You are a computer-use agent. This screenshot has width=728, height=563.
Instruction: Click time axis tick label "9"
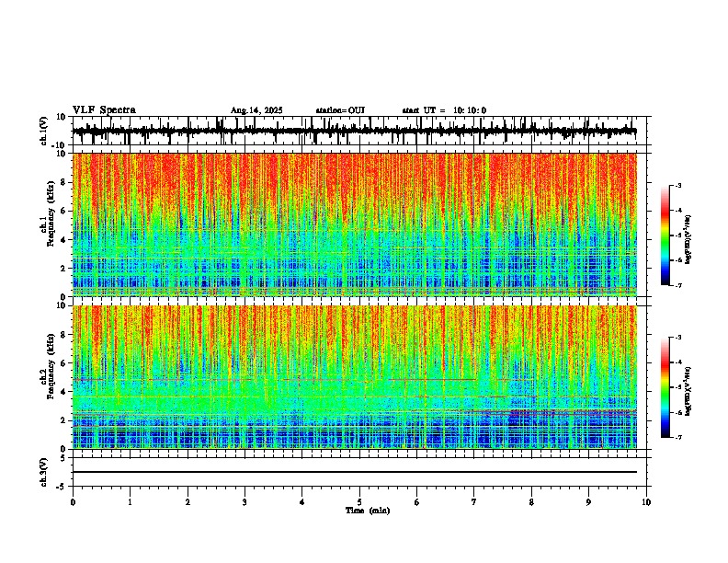click(588, 502)
